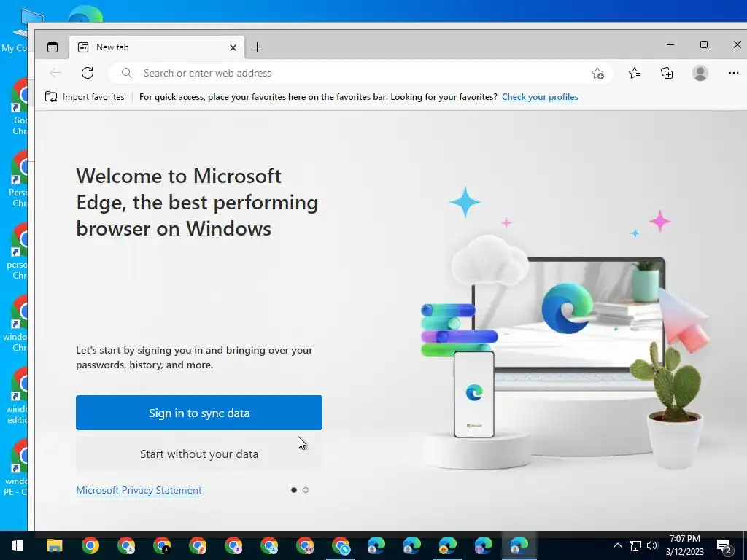Maximize the Edge window
The image size is (747, 560).
[704, 44]
